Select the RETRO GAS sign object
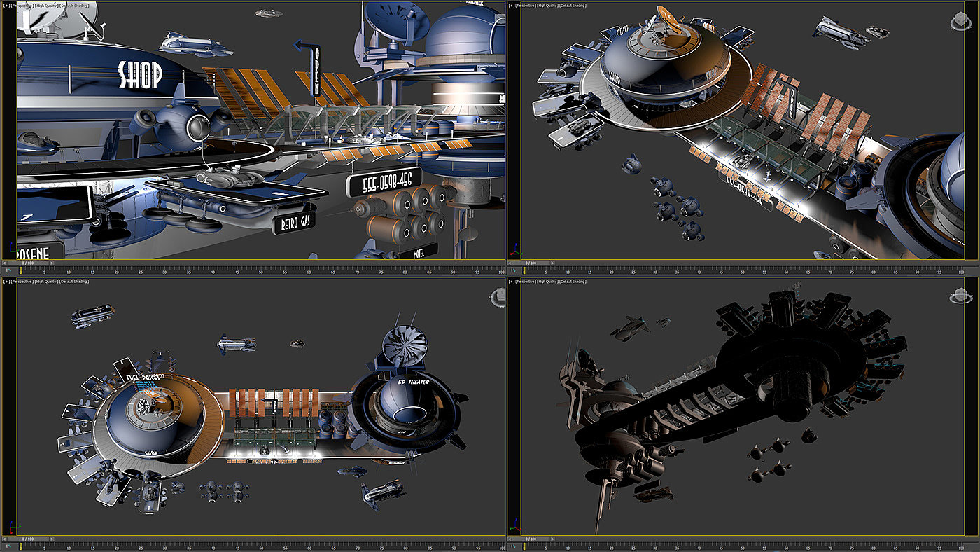This screenshot has width=980, height=552. tap(294, 223)
